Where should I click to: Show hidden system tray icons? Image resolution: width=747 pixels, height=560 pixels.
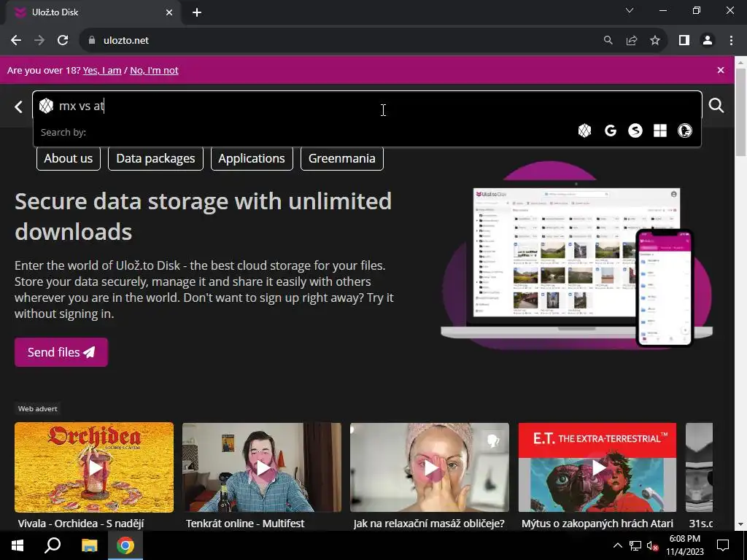617,545
